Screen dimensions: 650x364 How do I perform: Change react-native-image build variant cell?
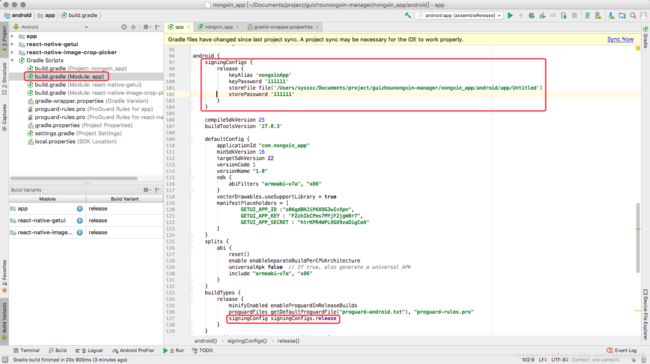[124, 233]
